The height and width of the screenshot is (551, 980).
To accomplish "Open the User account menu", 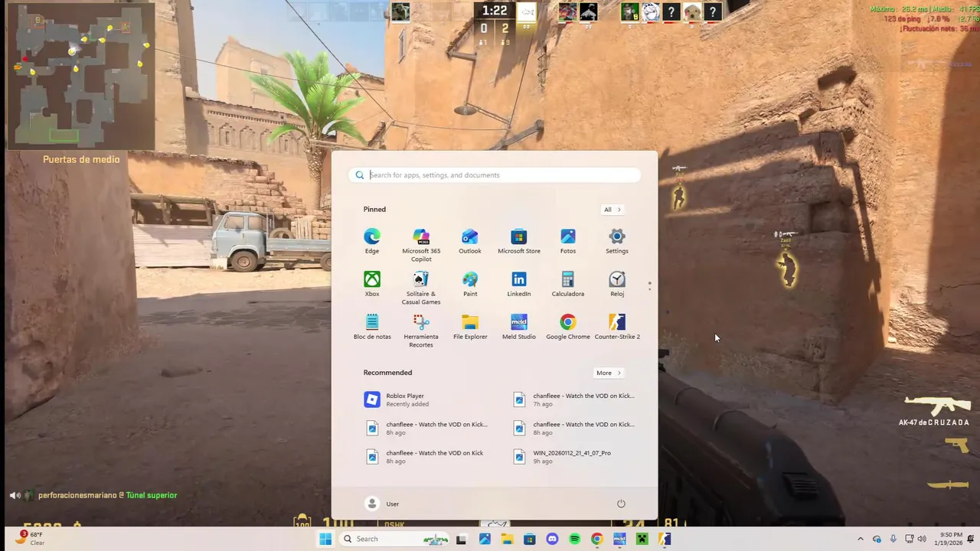I will pyautogui.click(x=382, y=504).
